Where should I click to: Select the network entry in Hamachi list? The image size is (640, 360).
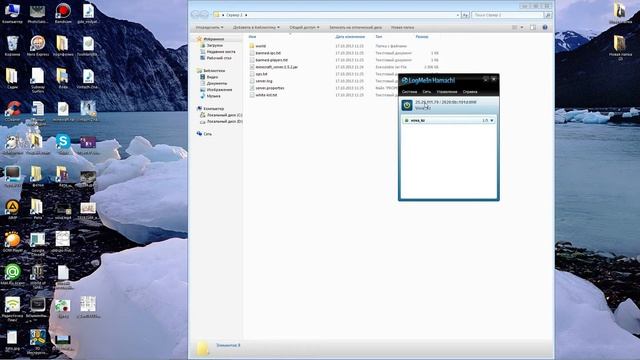pos(449,120)
